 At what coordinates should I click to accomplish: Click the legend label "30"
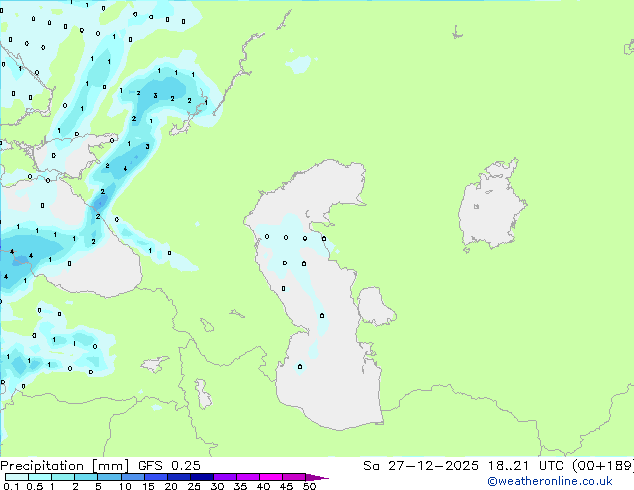pyautogui.click(x=217, y=486)
